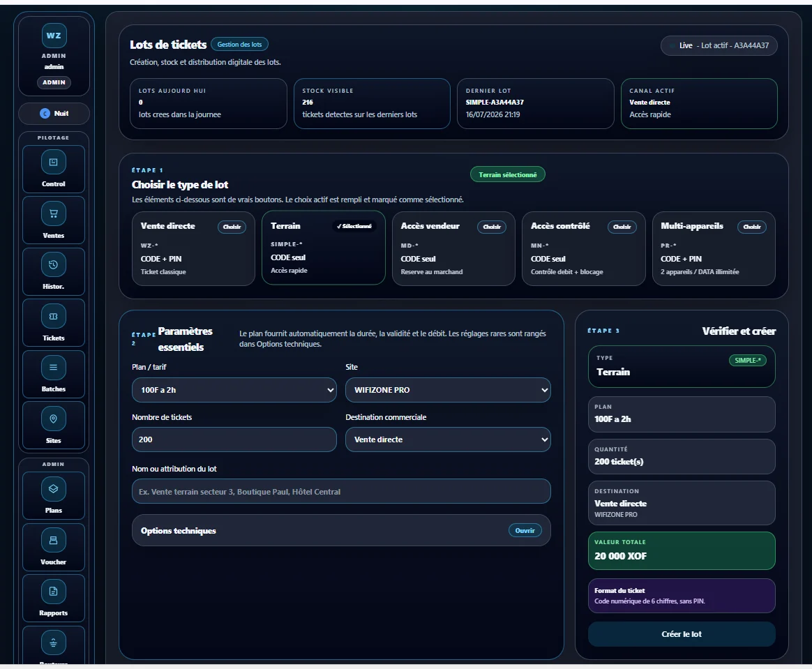Click the Gestion des lots badge
Screen dimensions: 812x669
239,45
